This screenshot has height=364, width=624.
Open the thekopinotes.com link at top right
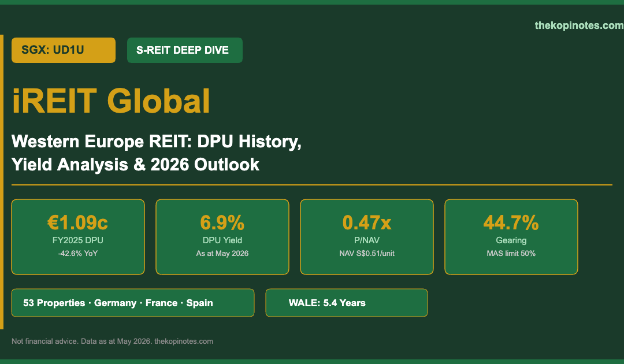coord(579,25)
